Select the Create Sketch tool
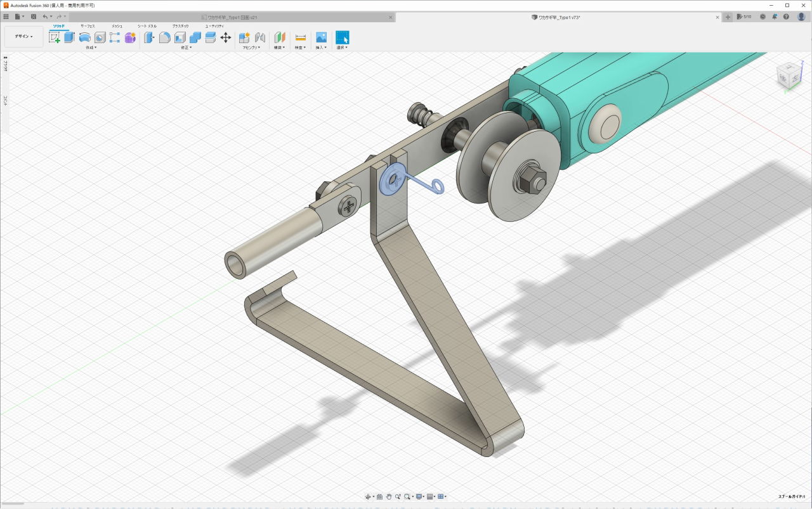This screenshot has height=509, width=812. click(55, 37)
